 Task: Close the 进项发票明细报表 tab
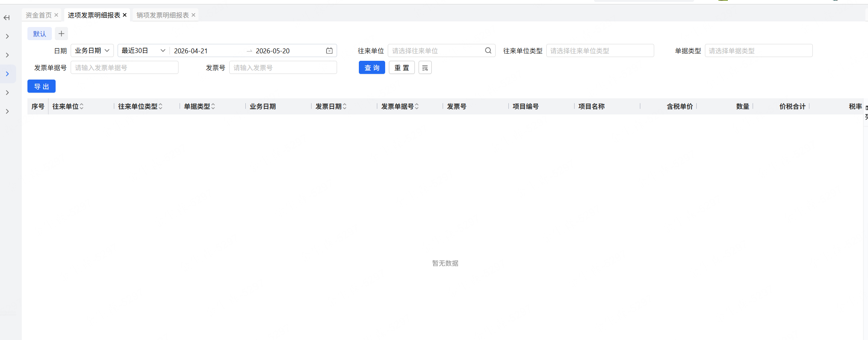[125, 15]
